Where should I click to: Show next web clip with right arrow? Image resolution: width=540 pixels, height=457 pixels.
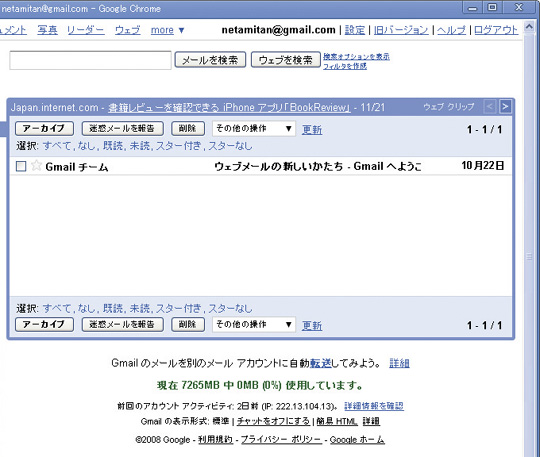[x=505, y=106]
